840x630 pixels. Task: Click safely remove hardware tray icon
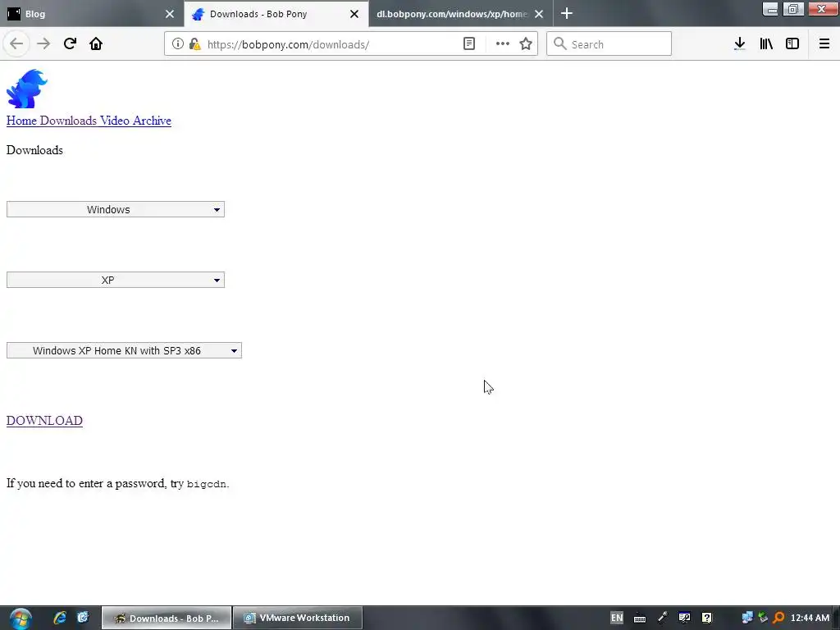pos(764,618)
